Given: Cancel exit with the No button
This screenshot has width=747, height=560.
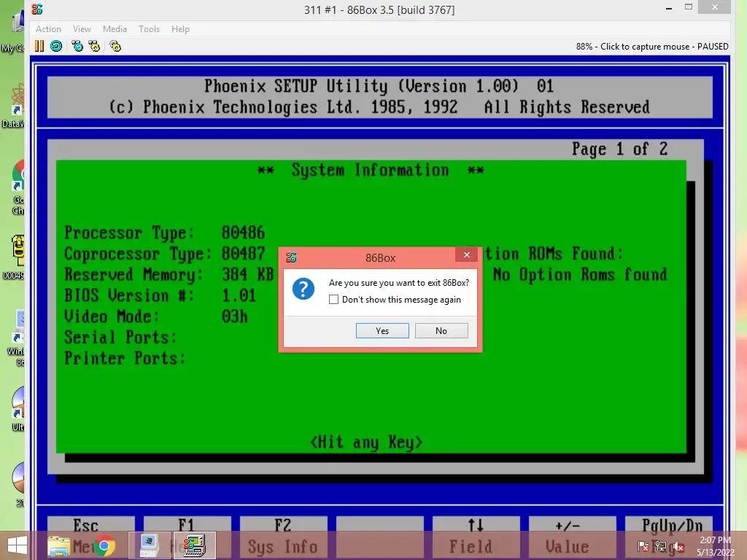Looking at the screenshot, I should 441,331.
